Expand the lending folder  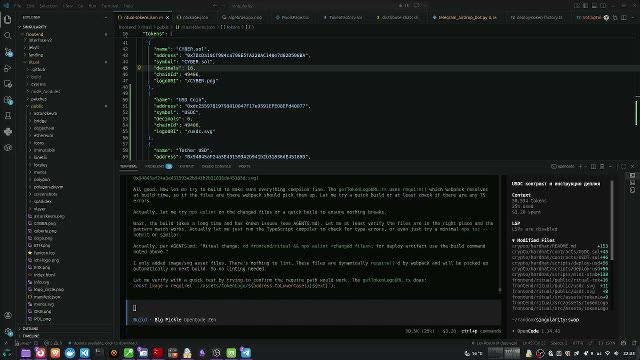(x=36, y=55)
